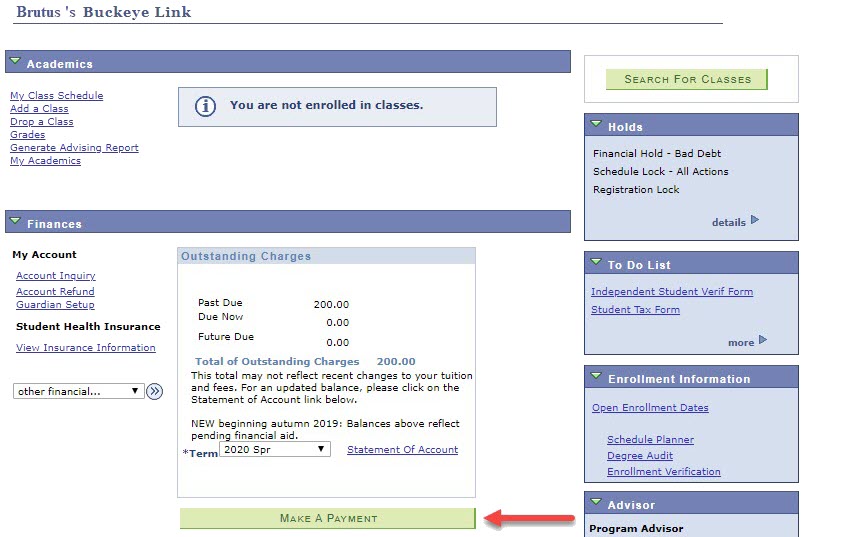Collapse the Finances section triangle
Image resolution: width=846 pixels, height=537 pixels.
click(15, 221)
